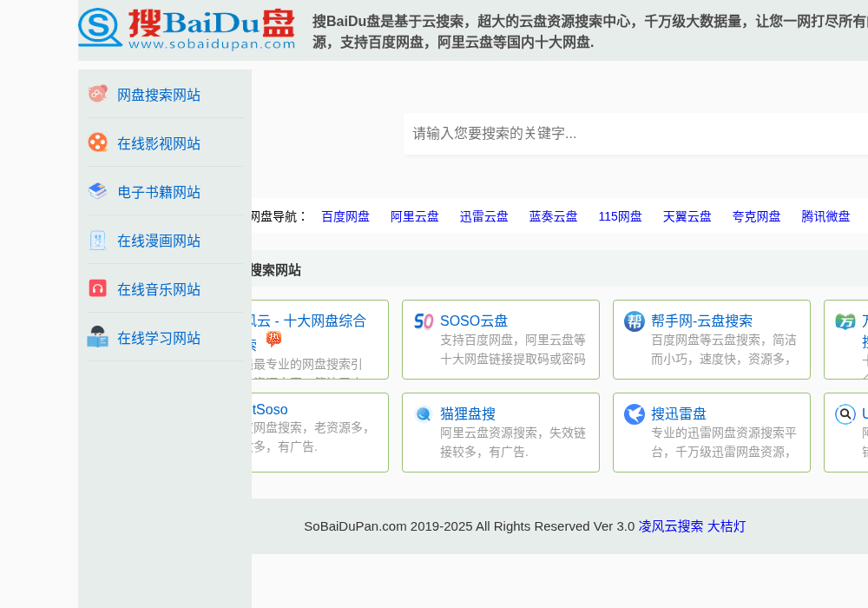Click the film reel icon for 在线影视网站
The image size is (868, 608).
point(98,142)
